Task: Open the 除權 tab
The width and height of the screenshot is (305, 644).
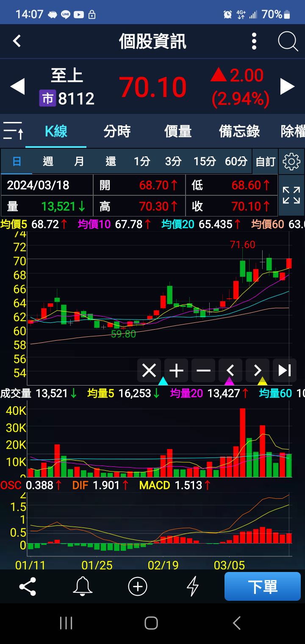Action: 293,131
